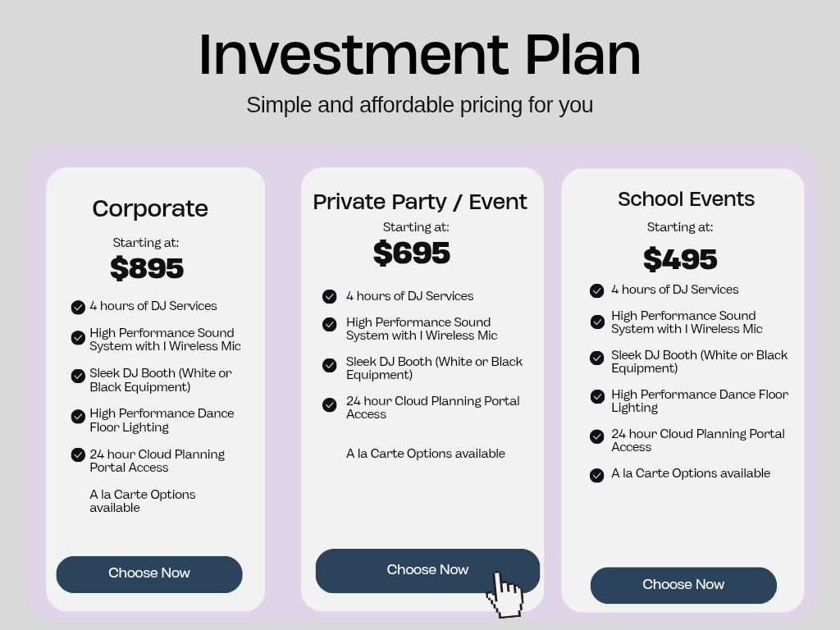Click Corporate's High Performance Sound System checkmark
The width and height of the screenshot is (840, 630).
pos(78,337)
